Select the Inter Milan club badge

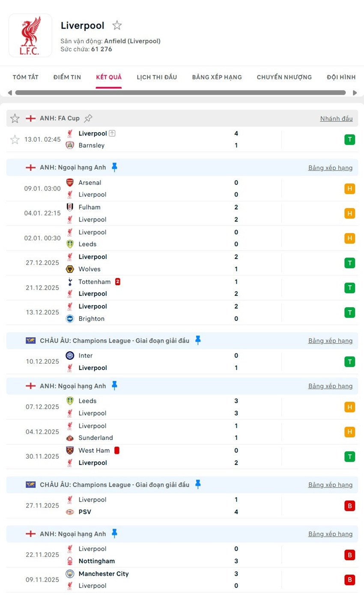tap(69, 356)
